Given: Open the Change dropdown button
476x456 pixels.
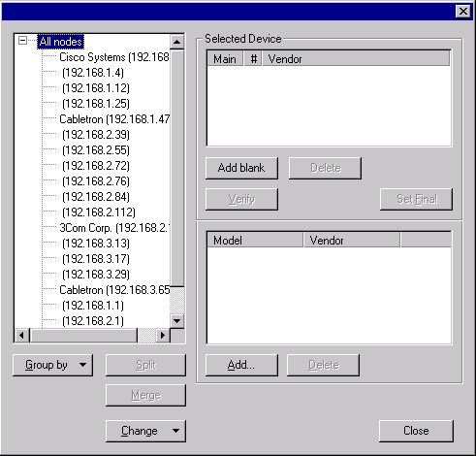Looking at the screenshot, I should (x=145, y=431).
